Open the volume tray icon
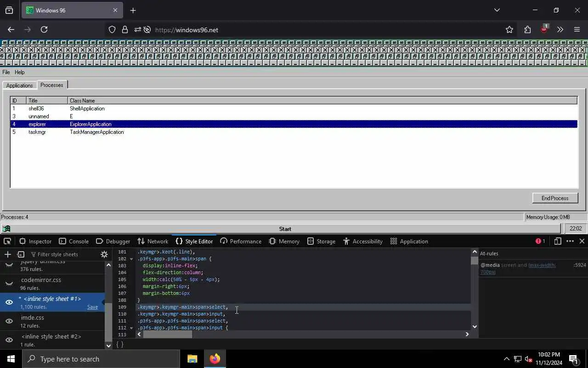The width and height of the screenshot is (588, 368). [528, 359]
